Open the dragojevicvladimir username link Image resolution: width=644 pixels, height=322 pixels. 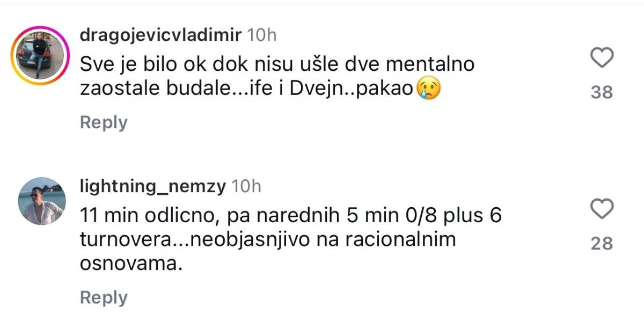(x=160, y=35)
